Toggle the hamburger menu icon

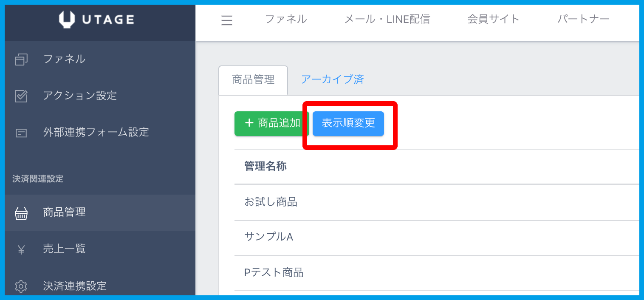(227, 20)
